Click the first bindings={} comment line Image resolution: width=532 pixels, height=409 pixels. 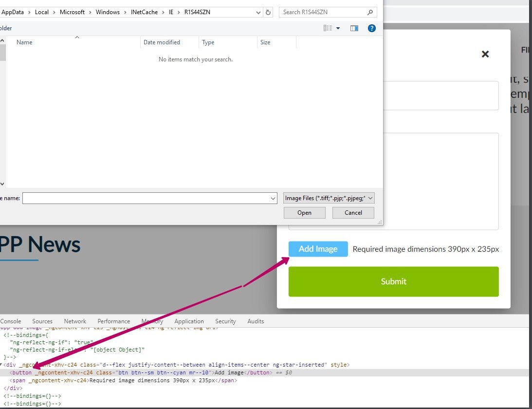(x=32, y=396)
